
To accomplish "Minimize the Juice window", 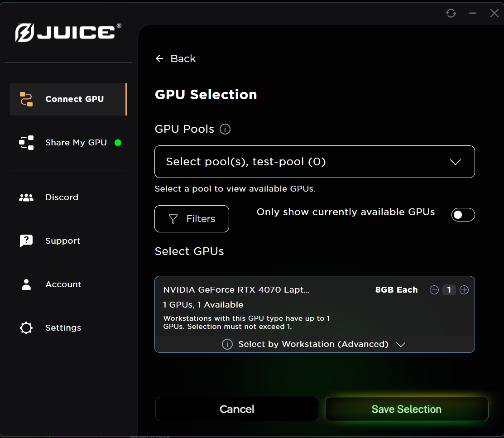I will [472, 13].
